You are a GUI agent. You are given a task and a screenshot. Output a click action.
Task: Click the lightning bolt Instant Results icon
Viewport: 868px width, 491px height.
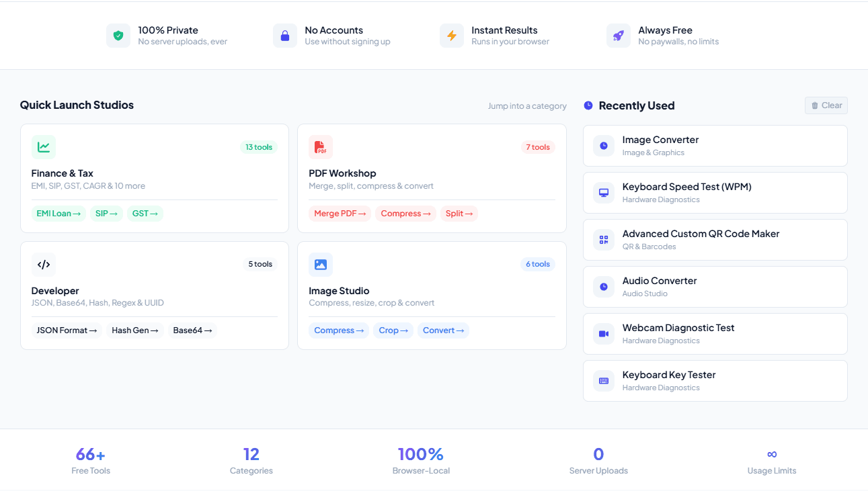coord(452,36)
